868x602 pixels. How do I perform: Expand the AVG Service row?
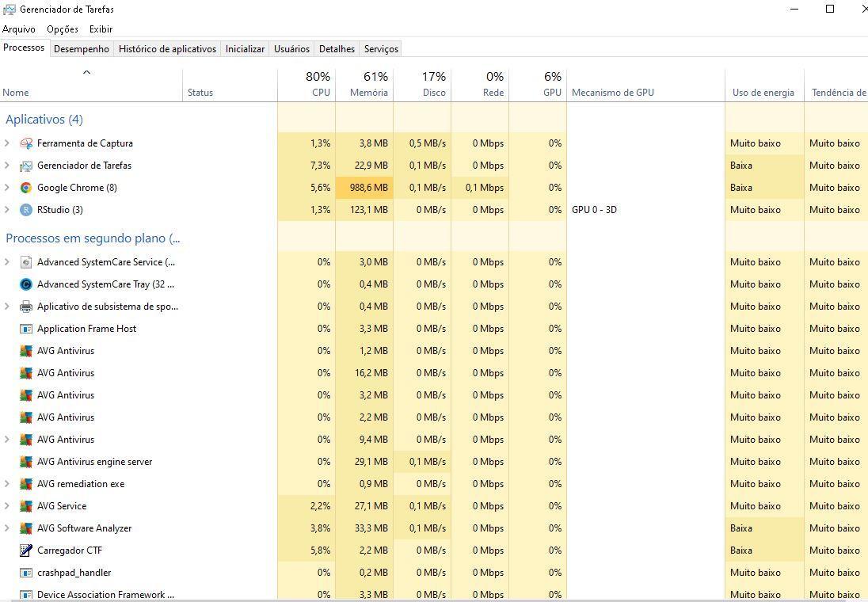(x=6, y=505)
